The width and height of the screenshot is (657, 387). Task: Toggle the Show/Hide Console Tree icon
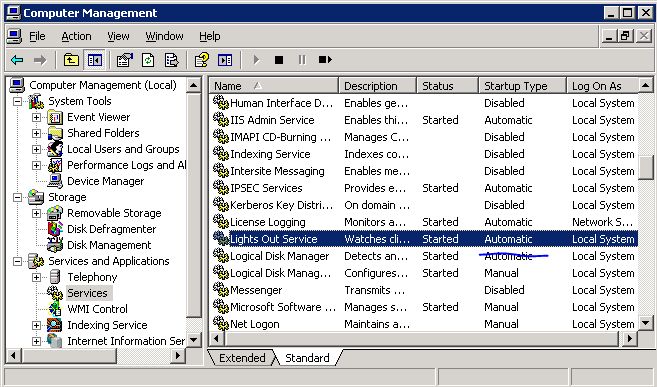click(95, 60)
